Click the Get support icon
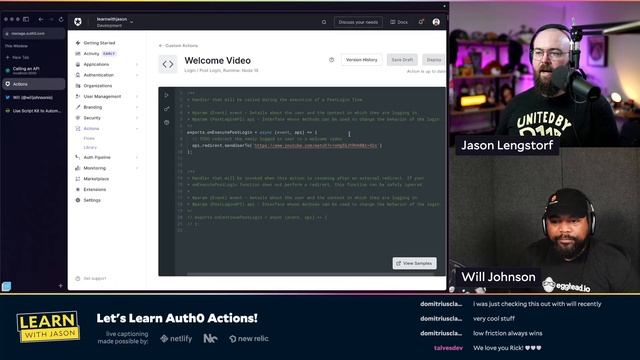The image size is (640, 360). (78, 278)
